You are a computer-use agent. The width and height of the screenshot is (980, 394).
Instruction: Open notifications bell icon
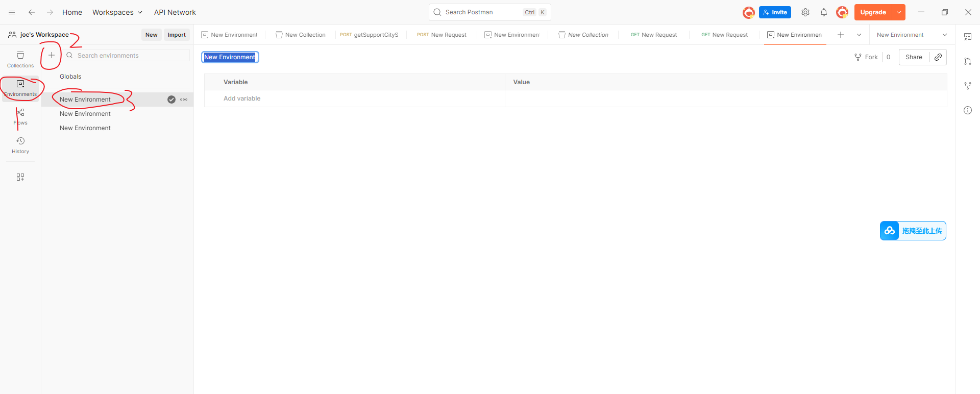pyautogui.click(x=824, y=12)
